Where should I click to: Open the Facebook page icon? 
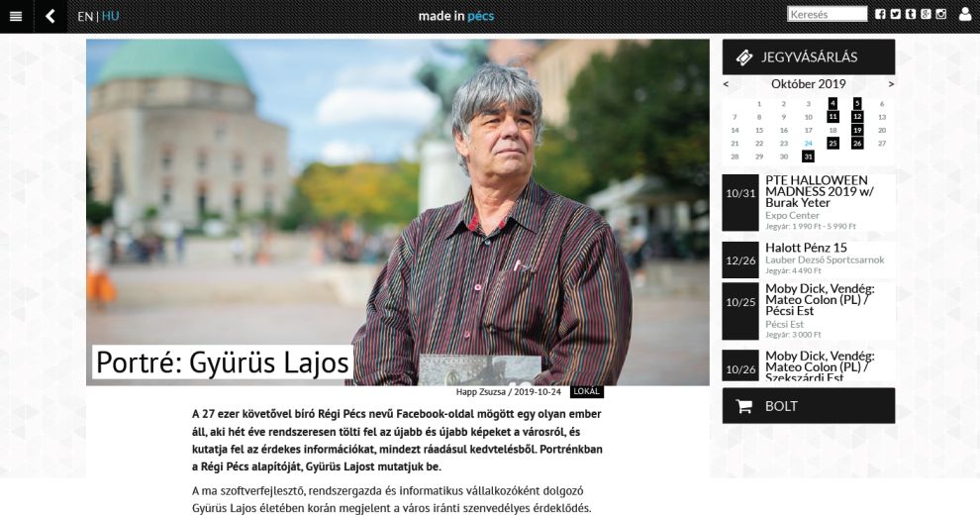pyautogui.click(x=880, y=14)
